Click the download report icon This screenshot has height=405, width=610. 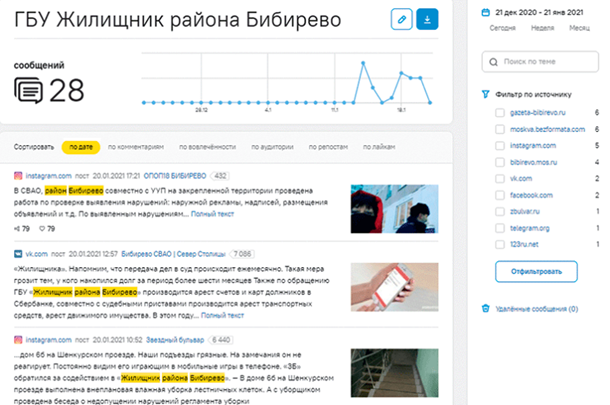tap(427, 19)
